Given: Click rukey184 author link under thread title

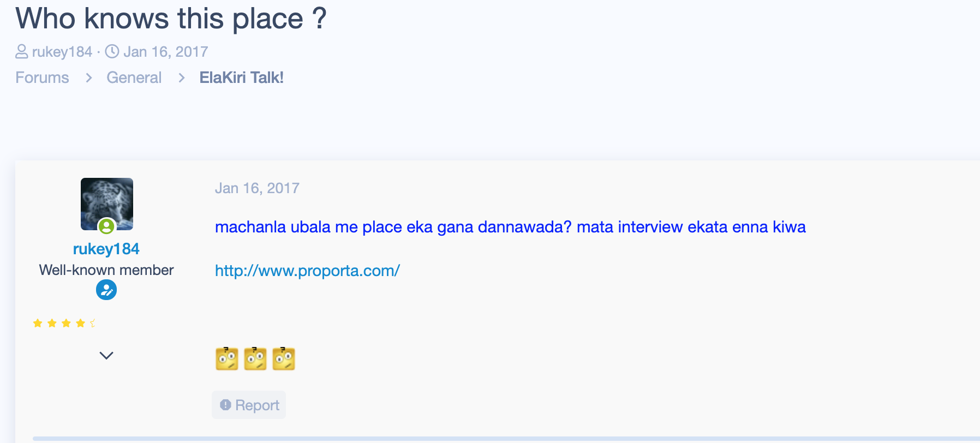Looking at the screenshot, I should (62, 52).
